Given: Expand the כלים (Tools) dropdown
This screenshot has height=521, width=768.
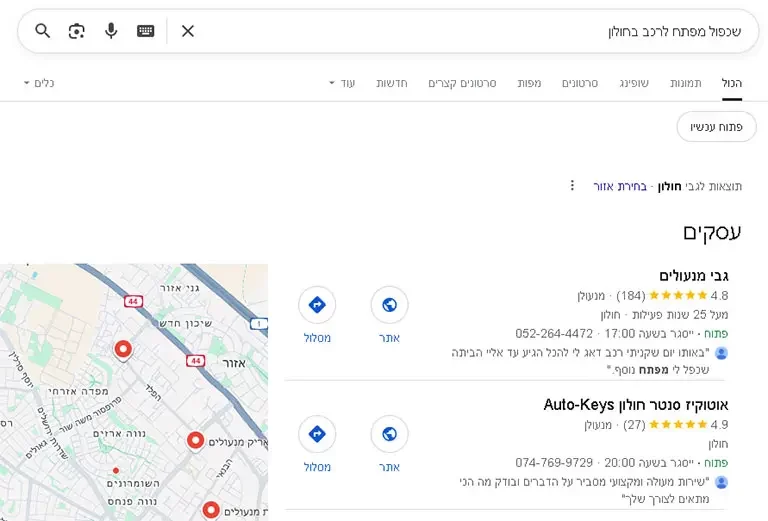Looking at the screenshot, I should (x=38, y=83).
